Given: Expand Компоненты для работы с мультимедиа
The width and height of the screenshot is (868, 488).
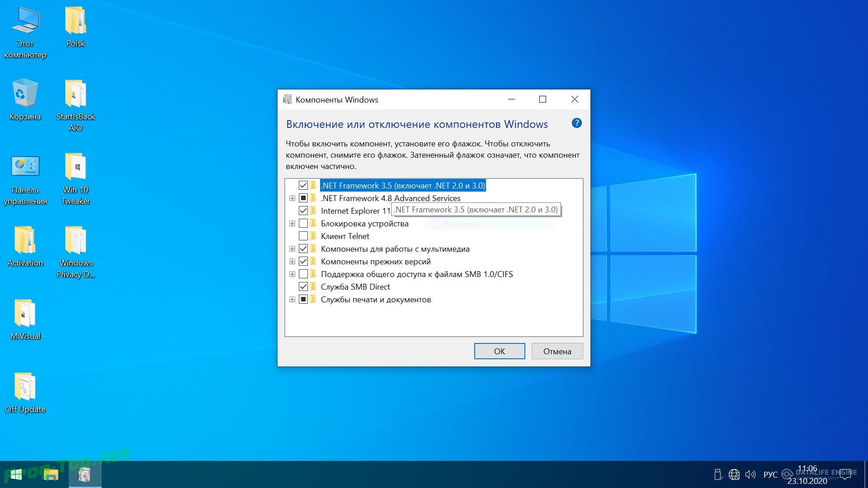Looking at the screenshot, I should [x=292, y=249].
